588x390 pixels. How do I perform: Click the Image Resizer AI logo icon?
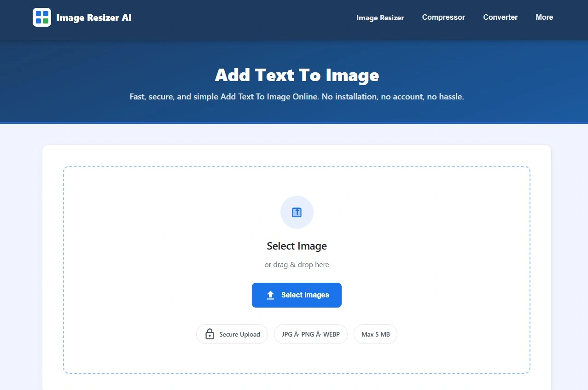coord(42,17)
